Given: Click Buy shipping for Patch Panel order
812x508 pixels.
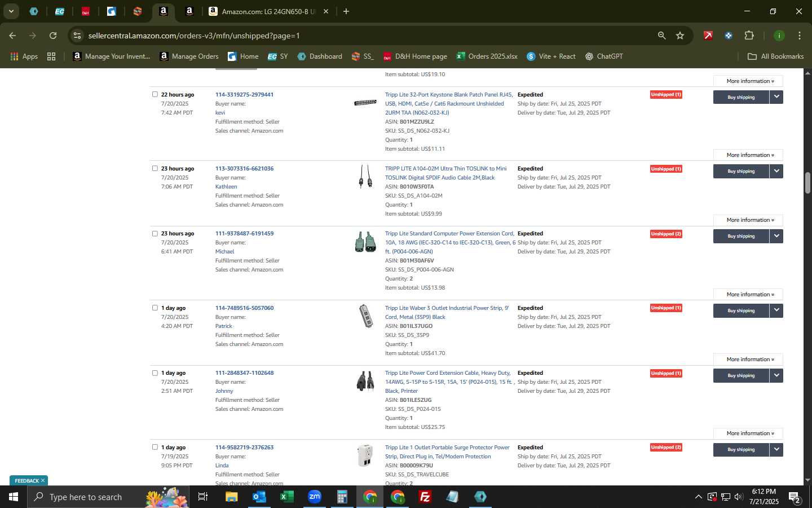Looking at the screenshot, I should point(741,97).
